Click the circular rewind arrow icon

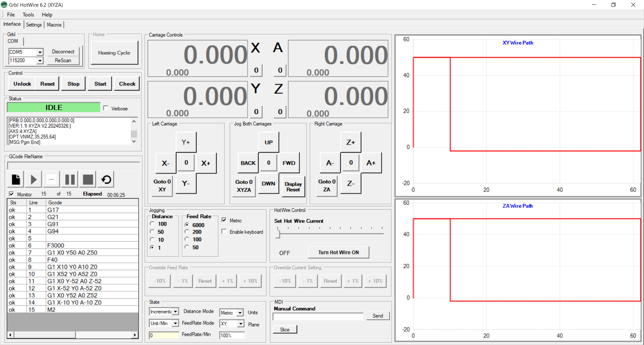tap(106, 180)
